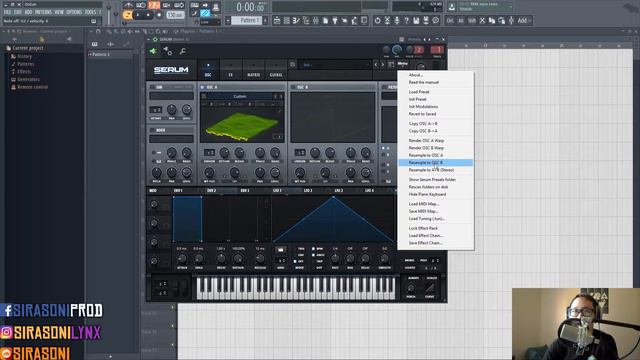Select Resample to OSC B menu entry
Image resolution: width=640 pixels, height=360 pixels.
[x=436, y=162]
